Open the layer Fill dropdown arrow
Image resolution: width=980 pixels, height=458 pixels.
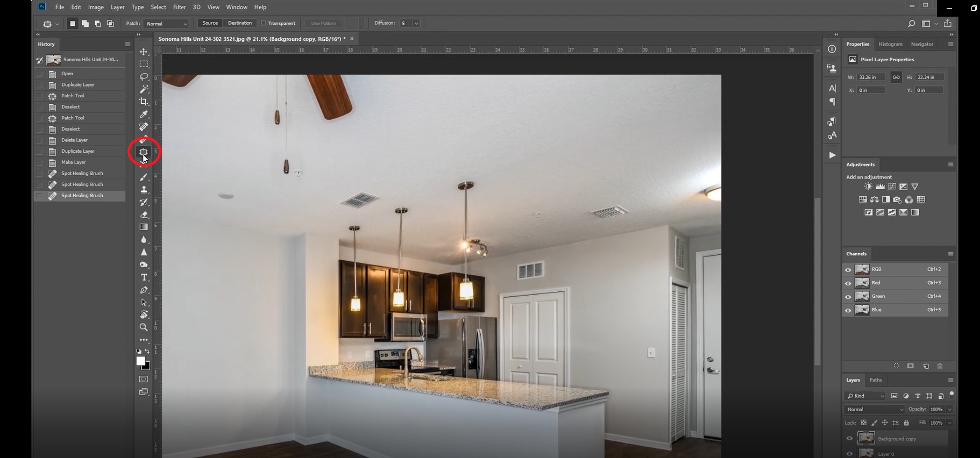[x=949, y=423]
